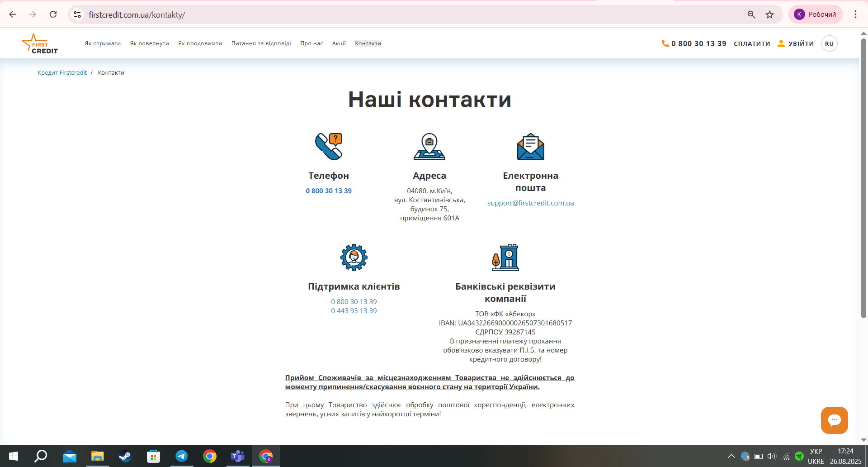Click the battery icon in system tray

point(759,456)
